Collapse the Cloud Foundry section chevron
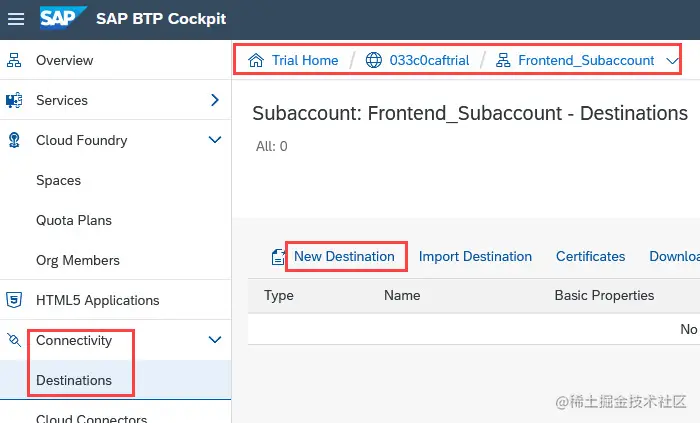The height and width of the screenshot is (423, 700). [x=215, y=140]
